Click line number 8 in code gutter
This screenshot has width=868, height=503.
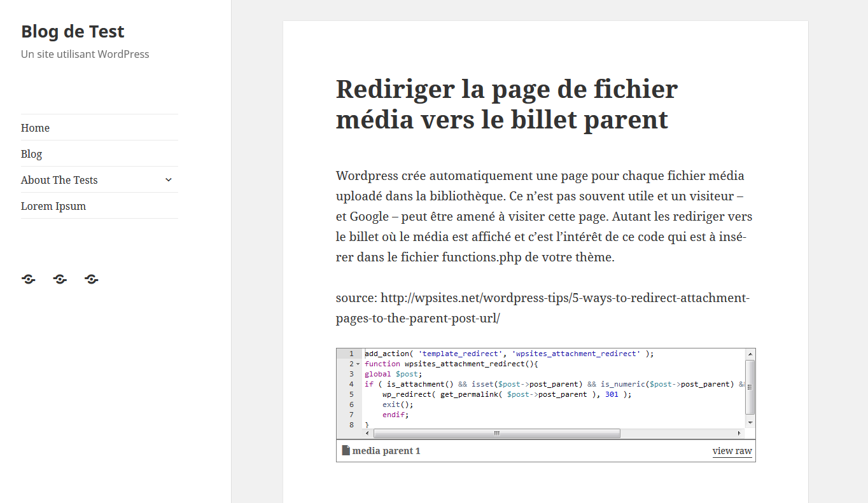[351, 425]
